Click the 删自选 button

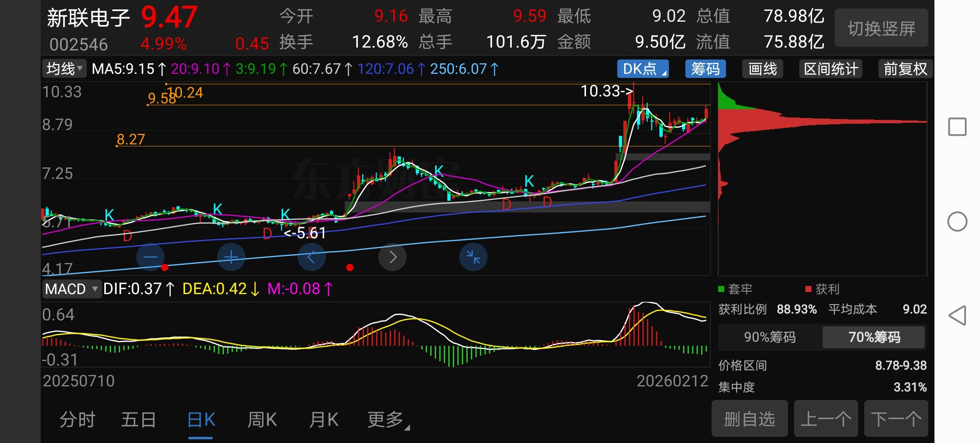click(x=749, y=419)
